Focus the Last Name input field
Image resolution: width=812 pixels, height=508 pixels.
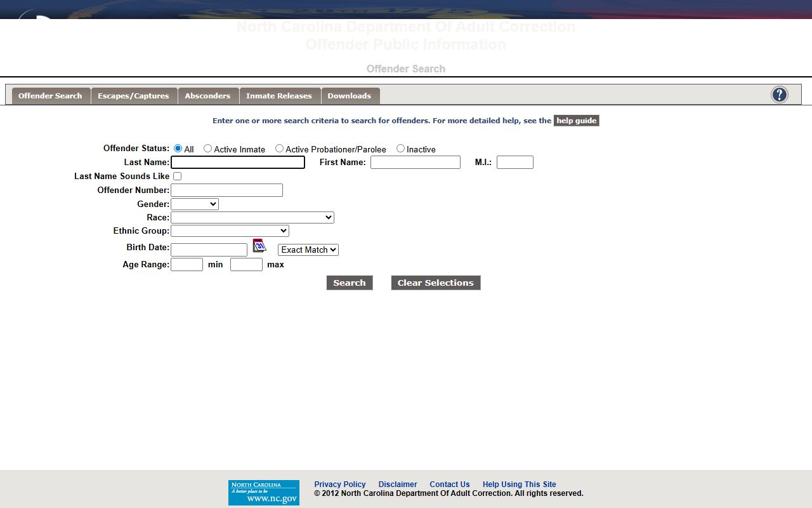pos(238,163)
